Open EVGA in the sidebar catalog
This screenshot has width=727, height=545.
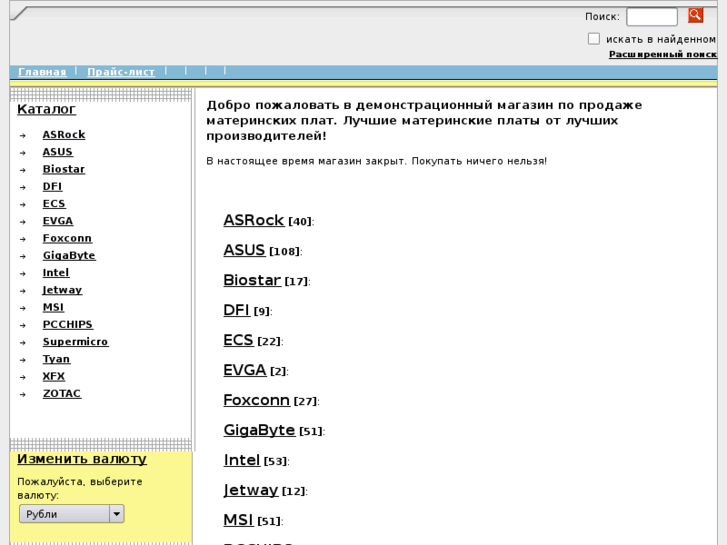[58, 221]
